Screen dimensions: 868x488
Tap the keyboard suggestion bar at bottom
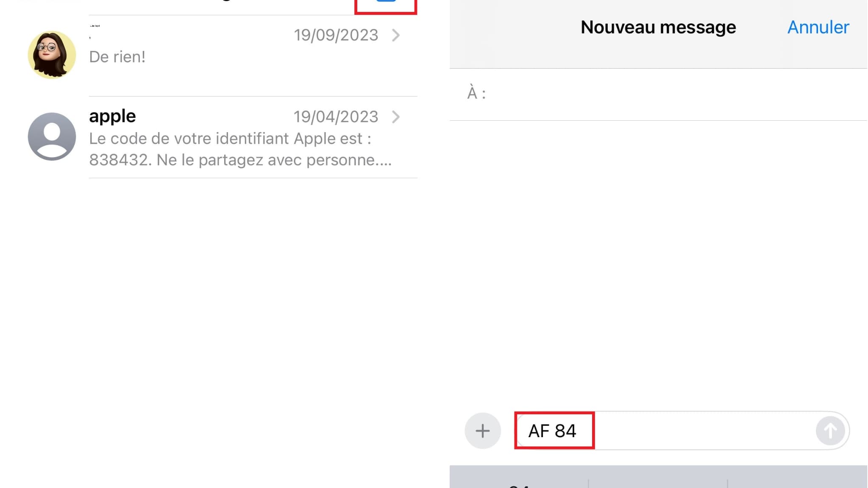(657, 479)
